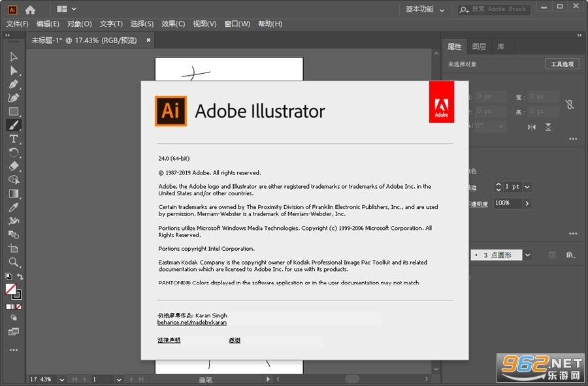
Task: Go to the first artboard
Action: coord(74,379)
